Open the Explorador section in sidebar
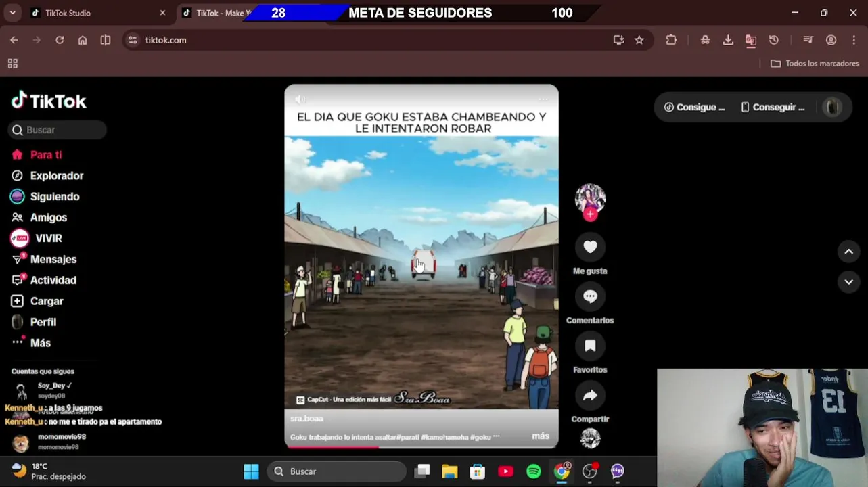This screenshot has height=487, width=868. [x=47, y=176]
